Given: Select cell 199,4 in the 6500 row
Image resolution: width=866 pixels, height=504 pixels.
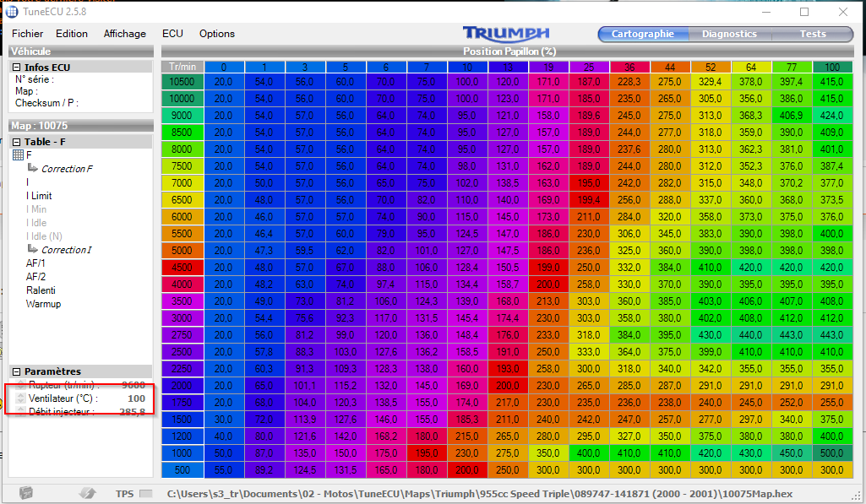Looking at the screenshot, I should [589, 200].
